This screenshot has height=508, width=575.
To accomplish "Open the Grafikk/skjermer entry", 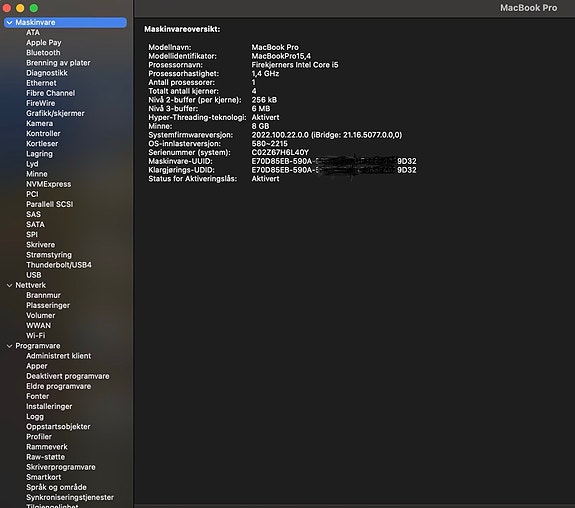I will (55, 113).
